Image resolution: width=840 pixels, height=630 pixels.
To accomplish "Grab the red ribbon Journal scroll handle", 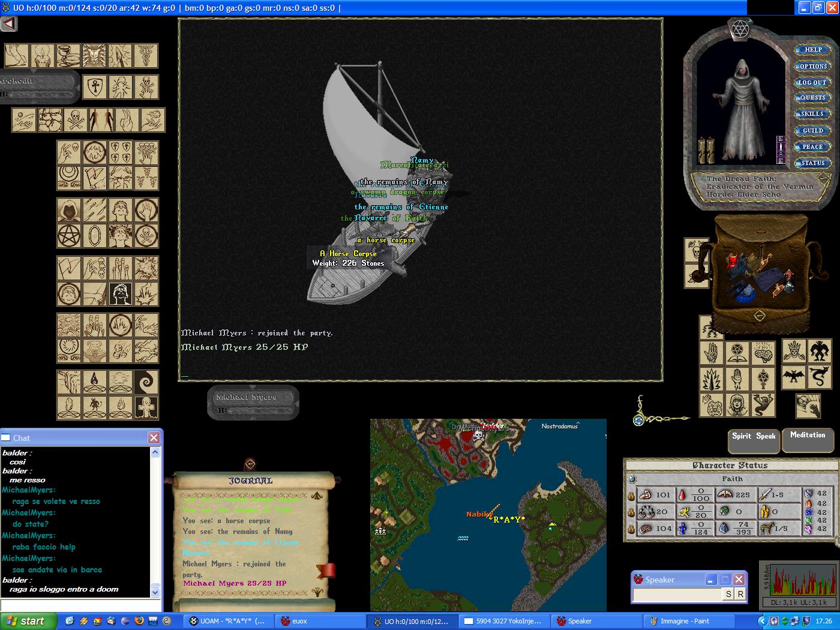I will [326, 570].
